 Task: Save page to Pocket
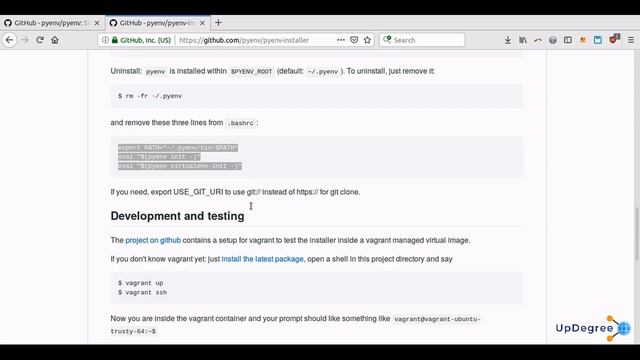[354, 40]
